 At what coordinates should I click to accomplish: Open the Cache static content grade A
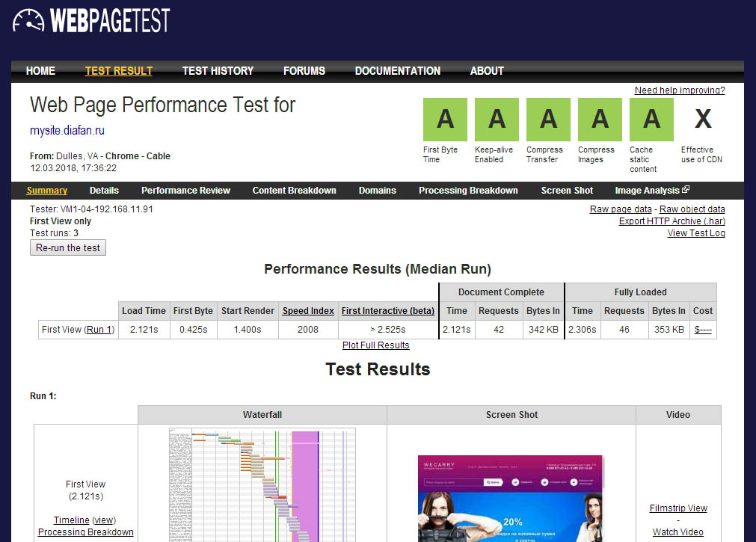pos(651,119)
